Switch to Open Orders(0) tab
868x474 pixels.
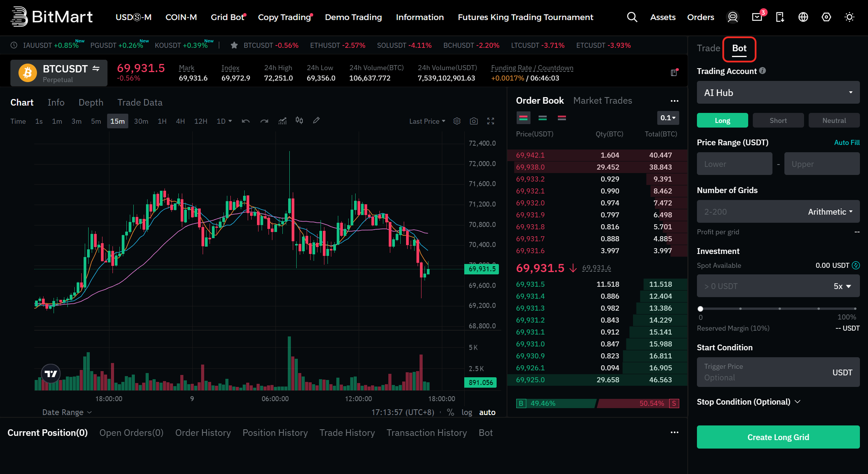tap(131, 433)
